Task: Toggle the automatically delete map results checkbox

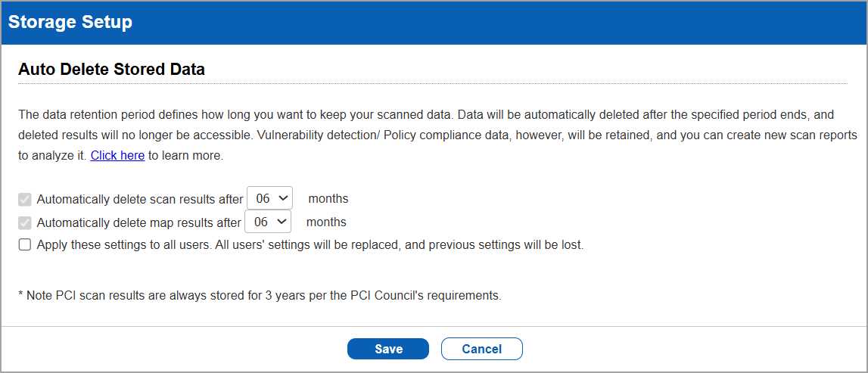Action: click(x=25, y=222)
